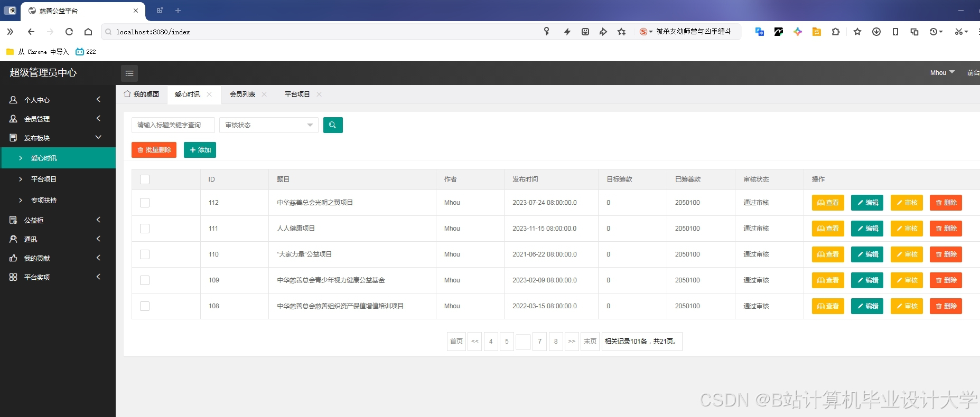Select the 爱心时讯 content tab

pos(188,94)
